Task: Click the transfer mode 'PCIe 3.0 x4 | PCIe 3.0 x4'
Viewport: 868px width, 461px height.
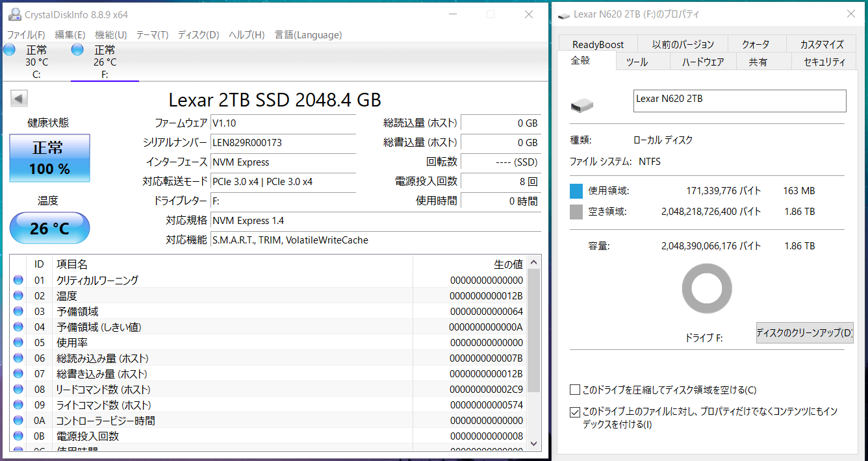Action: pyautogui.click(x=262, y=181)
